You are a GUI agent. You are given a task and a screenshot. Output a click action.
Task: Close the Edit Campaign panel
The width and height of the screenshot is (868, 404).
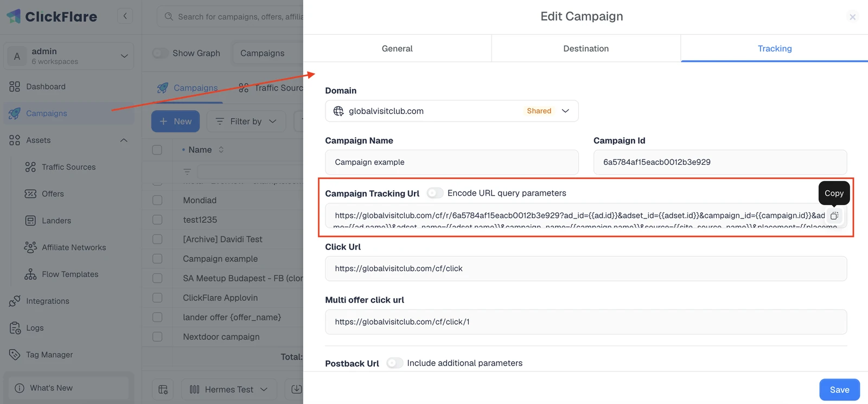point(852,17)
